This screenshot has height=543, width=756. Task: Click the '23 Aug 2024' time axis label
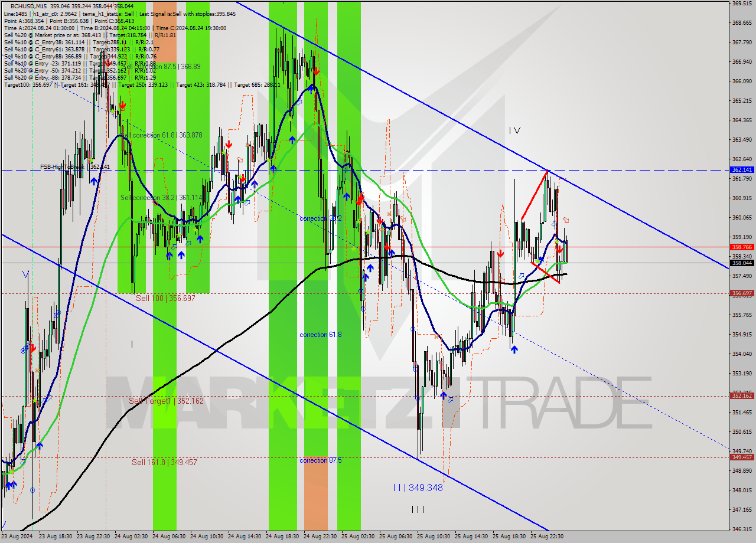(x=18, y=537)
